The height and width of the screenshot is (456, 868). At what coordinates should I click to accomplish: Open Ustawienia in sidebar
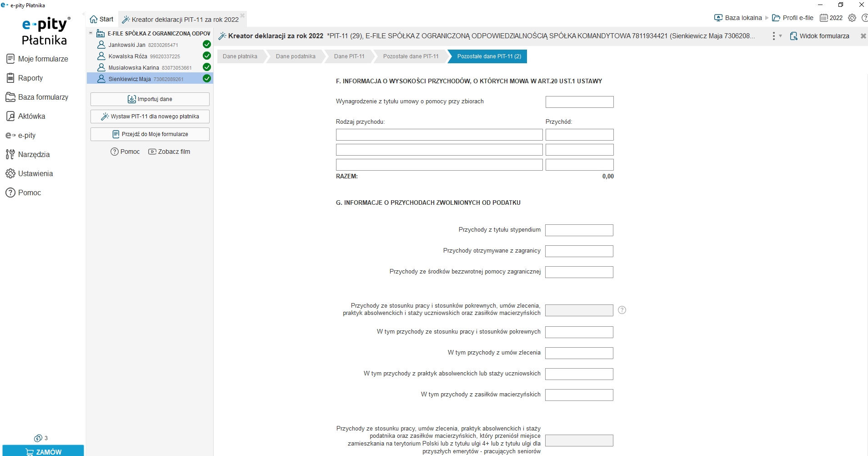coord(30,173)
